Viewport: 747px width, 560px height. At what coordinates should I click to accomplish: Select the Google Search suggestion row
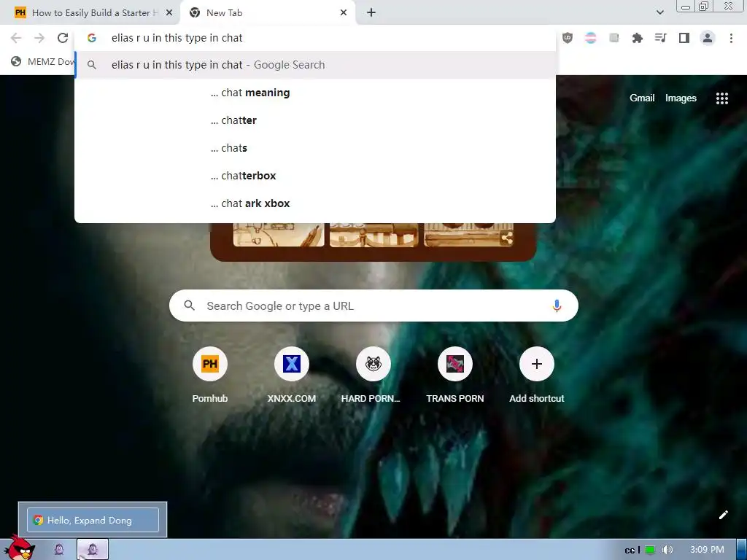click(x=315, y=65)
